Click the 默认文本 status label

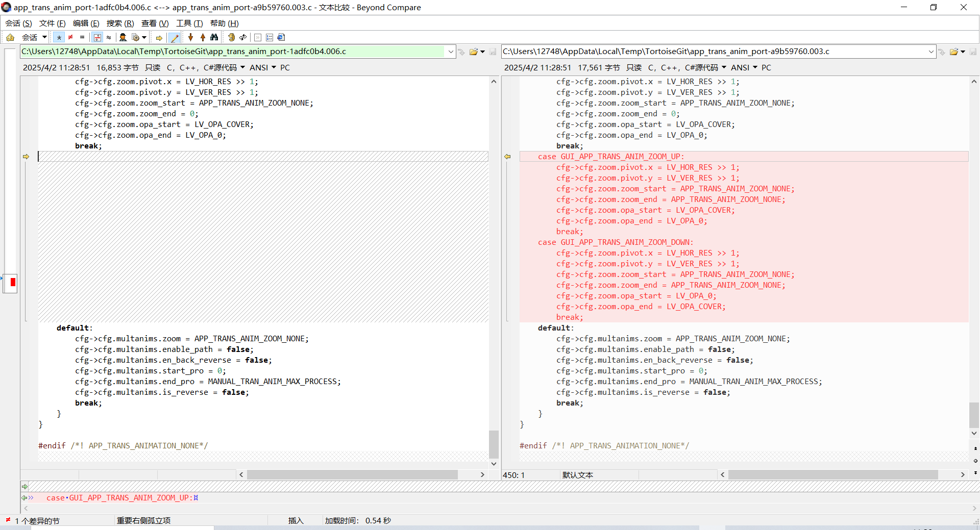coord(577,475)
